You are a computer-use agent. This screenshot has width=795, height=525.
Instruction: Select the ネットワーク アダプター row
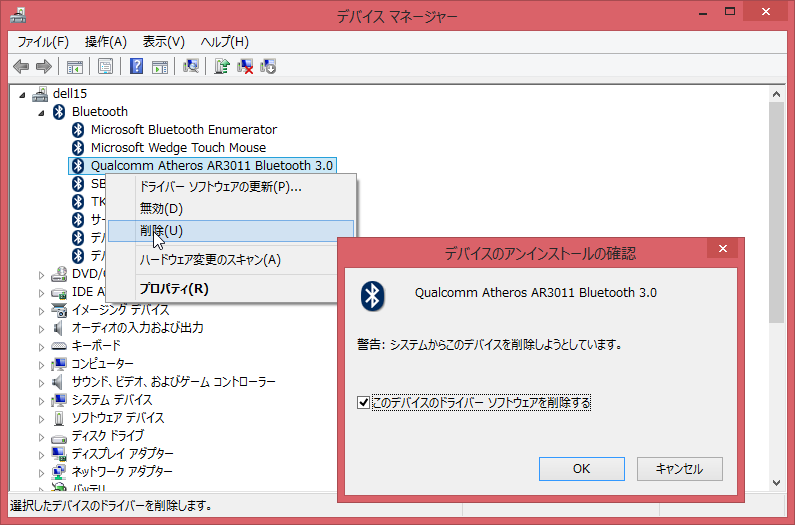pos(112,472)
